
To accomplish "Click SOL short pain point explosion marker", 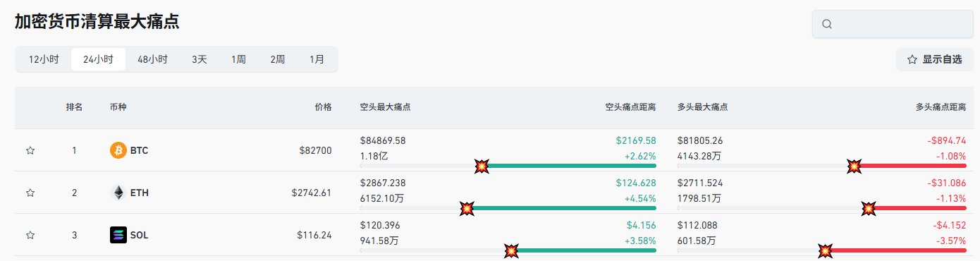I will click(512, 250).
